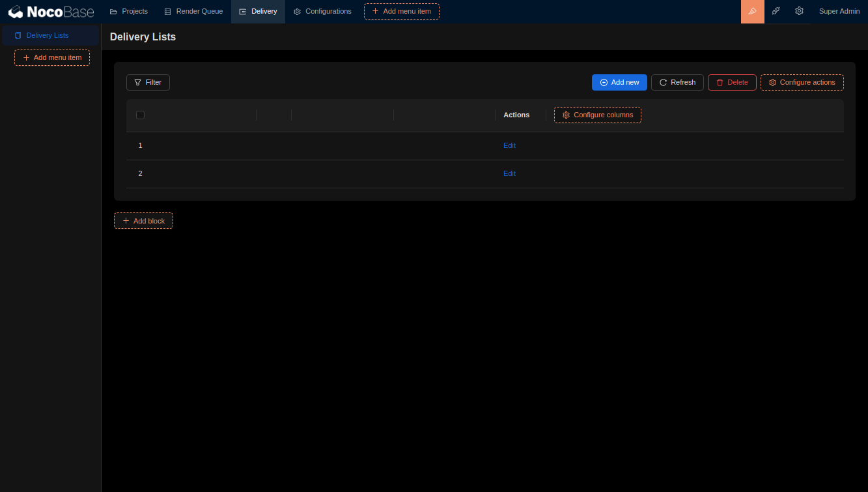Image resolution: width=868 pixels, height=492 pixels.
Task: Toggle selection for row 2
Action: tap(140, 173)
